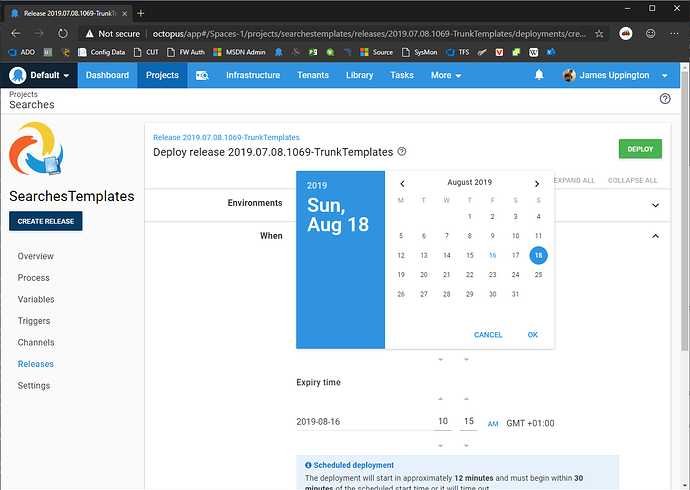The image size is (690, 490).
Task: Open the user menu dropdown arrow
Action: pyautogui.click(x=664, y=76)
